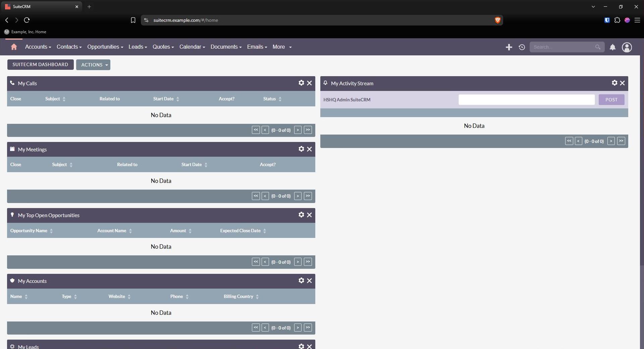Show recently viewed history icon
Screen dimensions: 644x349
tap(522, 47)
